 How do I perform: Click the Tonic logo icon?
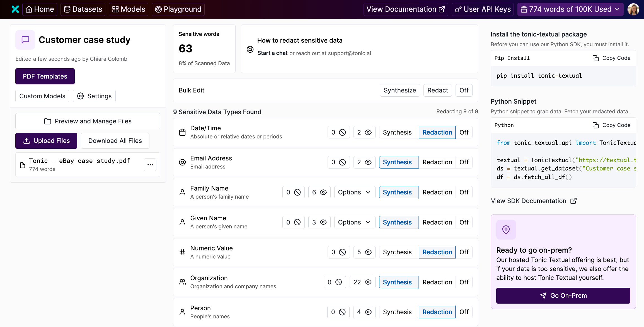click(x=15, y=9)
